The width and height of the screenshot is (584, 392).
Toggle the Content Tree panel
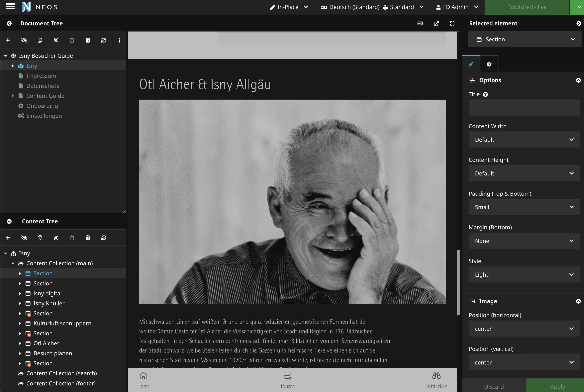coord(9,221)
